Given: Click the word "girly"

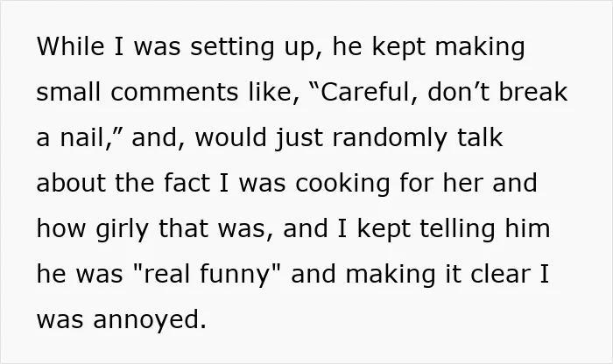Looking at the screenshot, I should coord(122,229).
